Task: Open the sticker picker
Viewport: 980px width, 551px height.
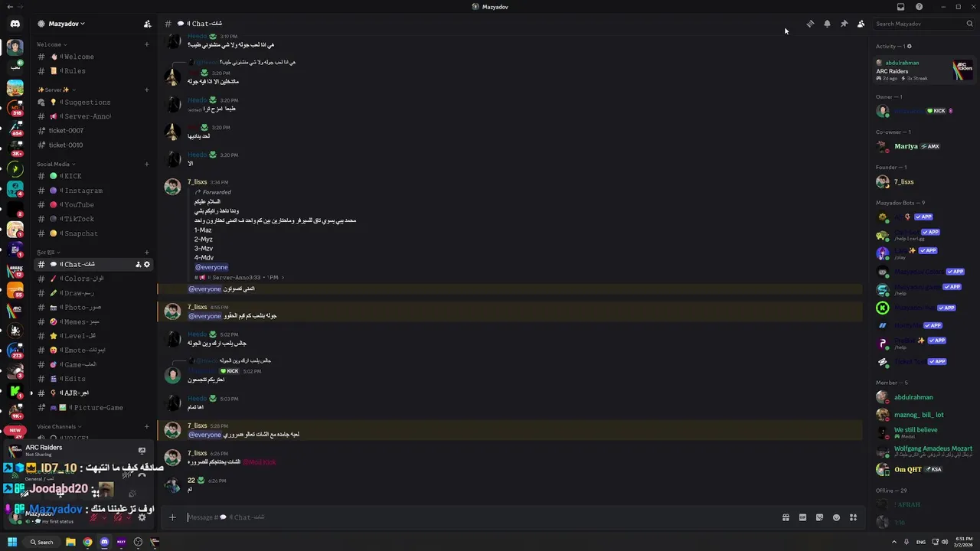Action: (x=819, y=517)
